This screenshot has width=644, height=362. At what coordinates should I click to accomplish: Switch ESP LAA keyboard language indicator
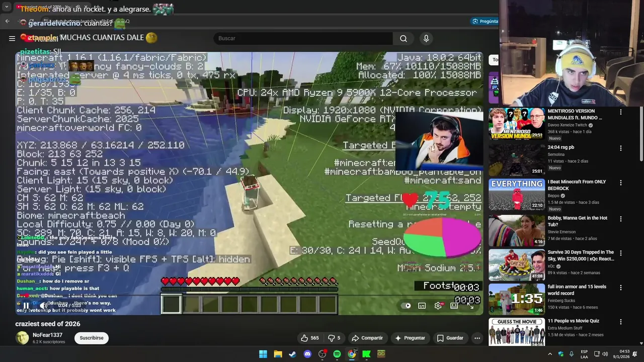click(584, 354)
